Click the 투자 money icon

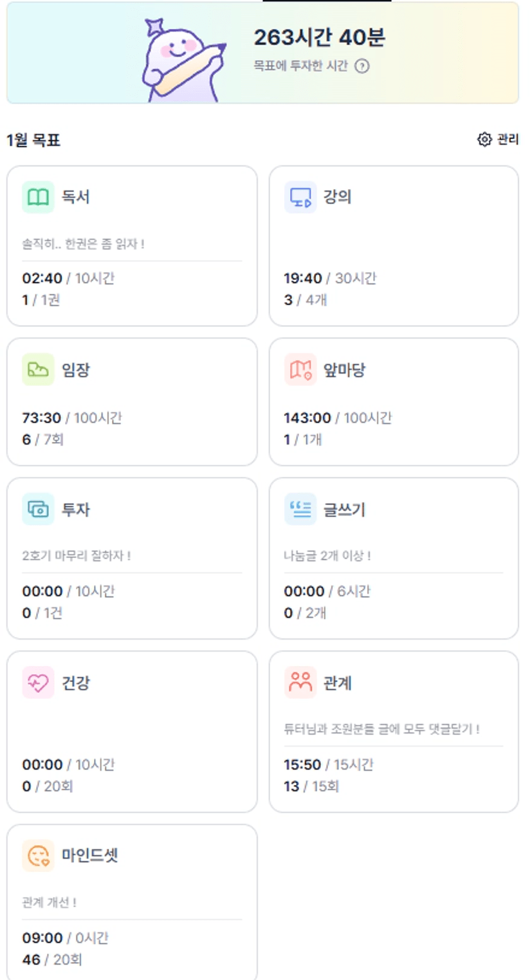38,510
